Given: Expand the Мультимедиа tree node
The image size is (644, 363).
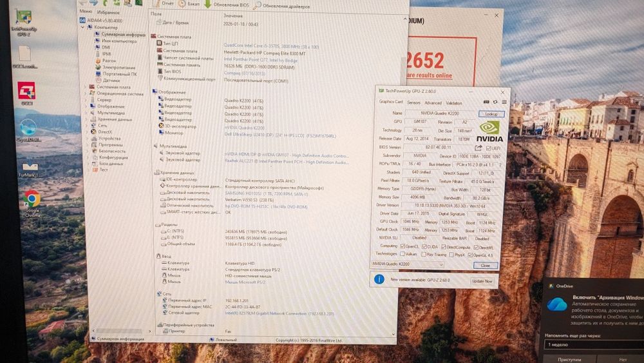Looking at the screenshot, I should click(86, 113).
